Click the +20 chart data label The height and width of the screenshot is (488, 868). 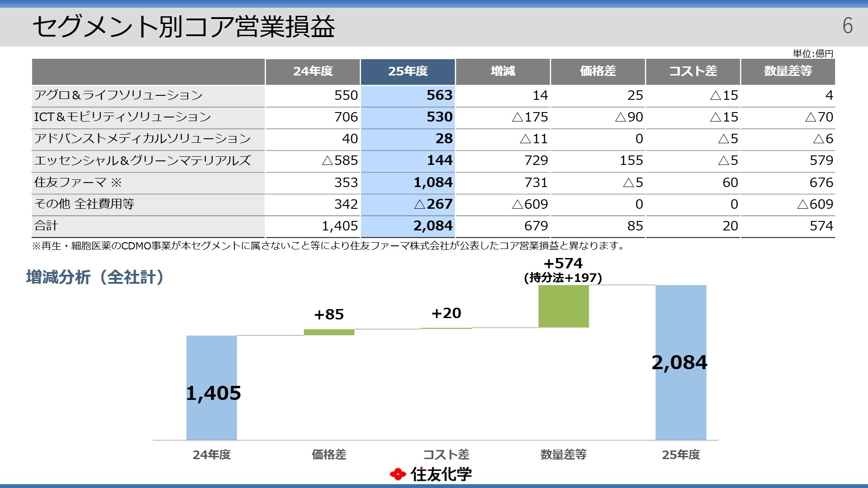point(446,313)
